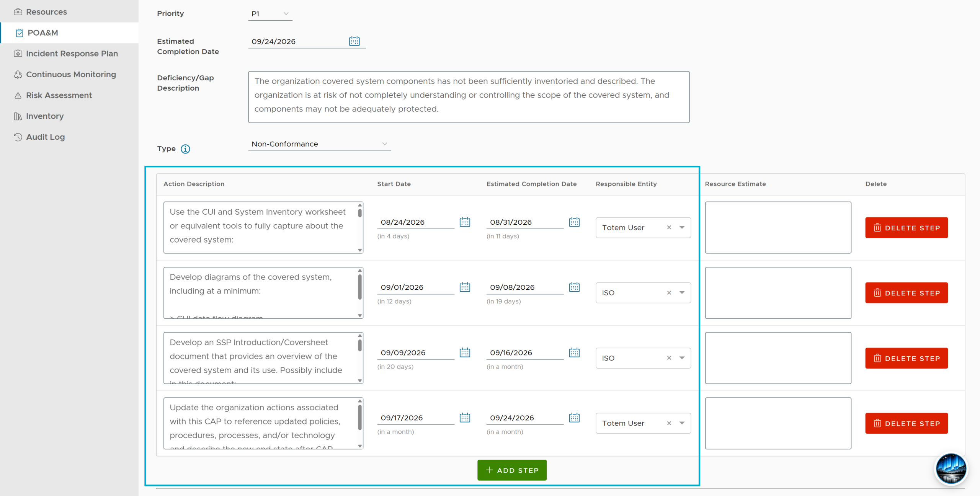The image size is (980, 496).
Task: Click Resource Estimate box in 08/24/2026 row
Action: [778, 227]
